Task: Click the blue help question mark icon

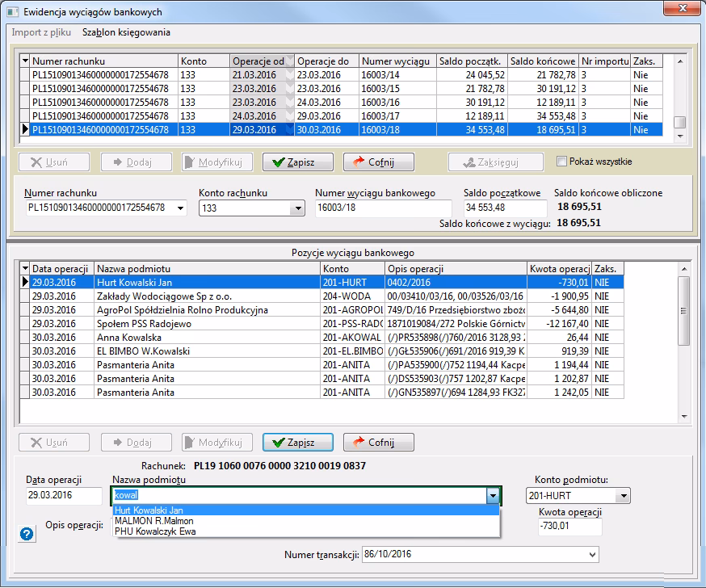Action: pyautogui.click(x=27, y=533)
